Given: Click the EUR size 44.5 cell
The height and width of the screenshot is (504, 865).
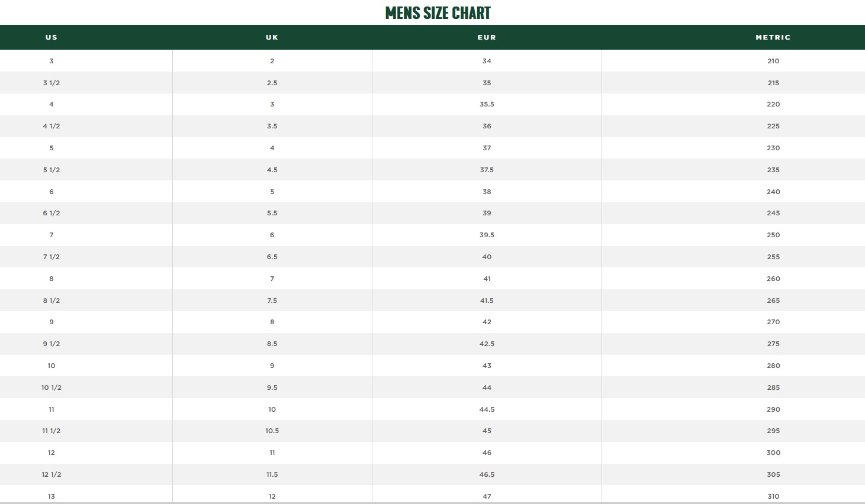Looking at the screenshot, I should 487,409.
